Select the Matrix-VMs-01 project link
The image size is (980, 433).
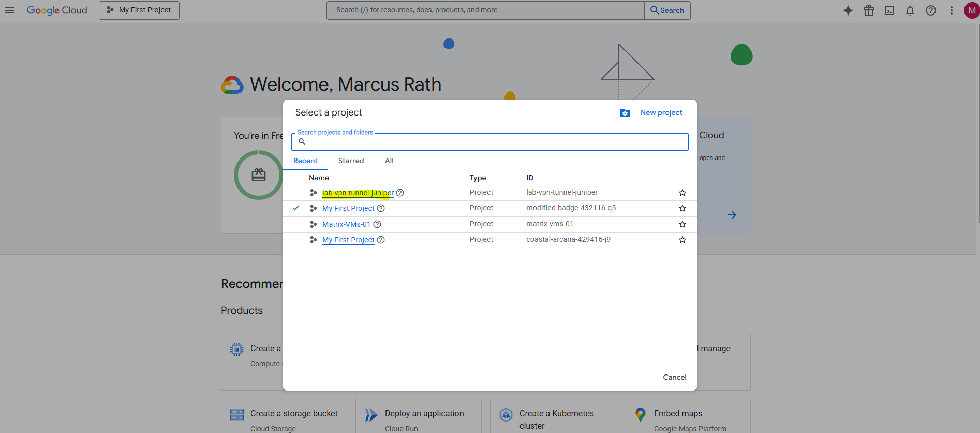point(346,224)
